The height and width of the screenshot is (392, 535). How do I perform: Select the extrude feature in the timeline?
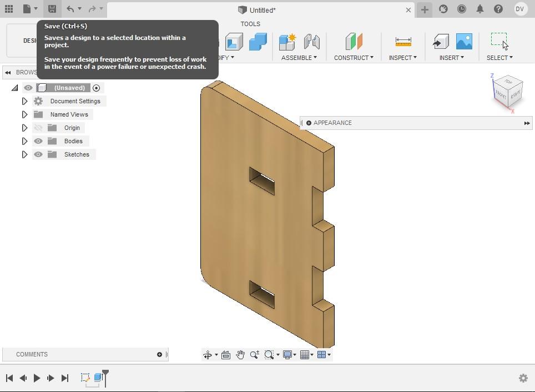(98, 378)
